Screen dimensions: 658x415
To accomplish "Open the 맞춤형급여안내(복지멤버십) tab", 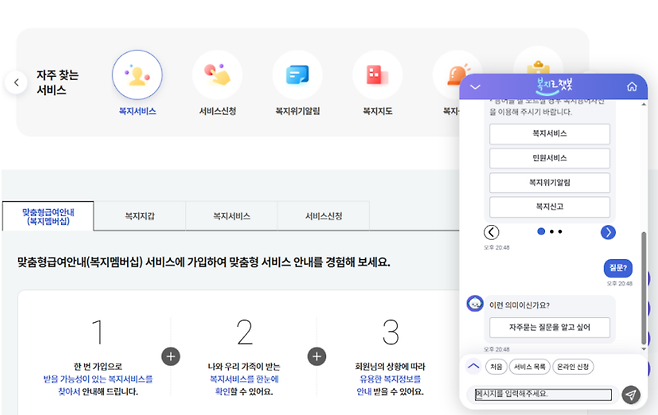I will [48, 215].
